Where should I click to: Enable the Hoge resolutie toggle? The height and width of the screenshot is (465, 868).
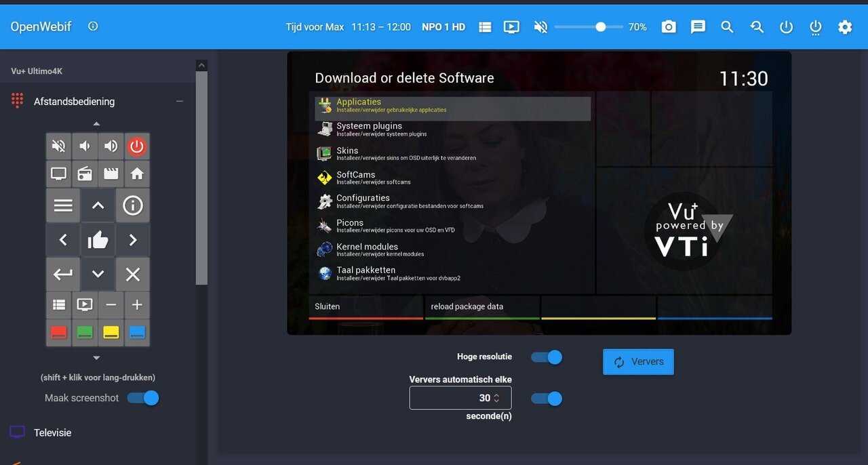[546, 357]
